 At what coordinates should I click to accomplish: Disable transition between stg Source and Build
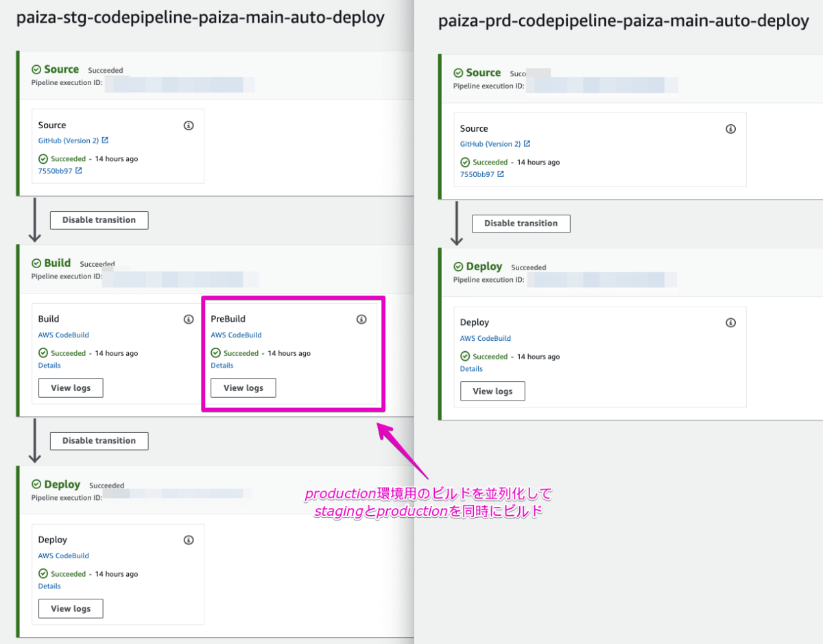[99, 220]
